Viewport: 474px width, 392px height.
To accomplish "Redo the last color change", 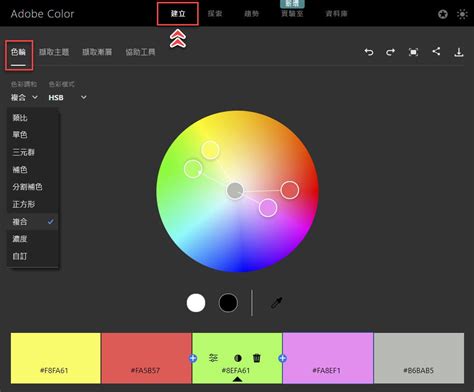I will [x=391, y=52].
